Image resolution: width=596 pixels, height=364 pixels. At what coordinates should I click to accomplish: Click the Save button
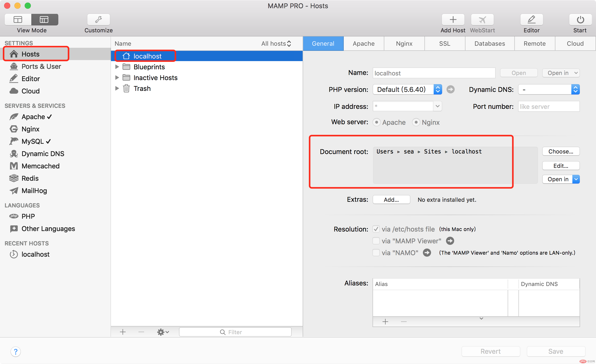point(556,351)
